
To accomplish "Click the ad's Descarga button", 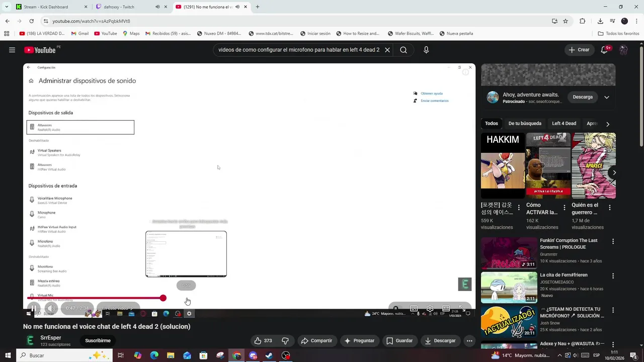I will 583,97.
